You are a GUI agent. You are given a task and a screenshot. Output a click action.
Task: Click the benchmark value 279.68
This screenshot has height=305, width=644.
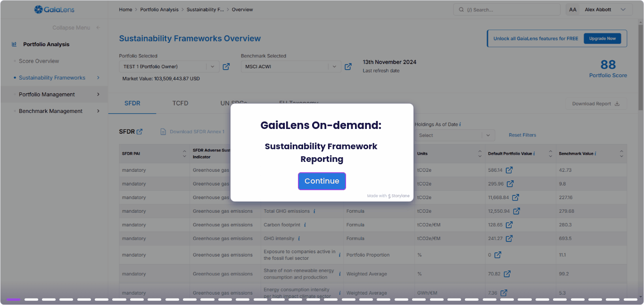566,211
